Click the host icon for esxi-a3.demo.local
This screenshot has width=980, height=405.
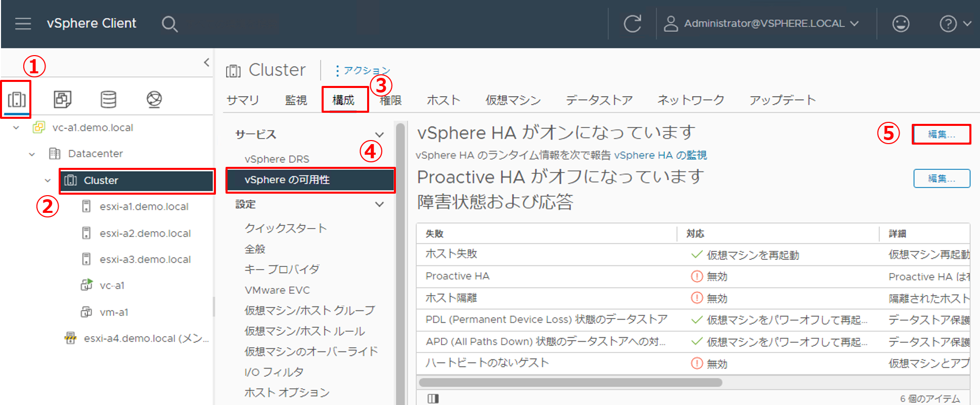point(86,259)
